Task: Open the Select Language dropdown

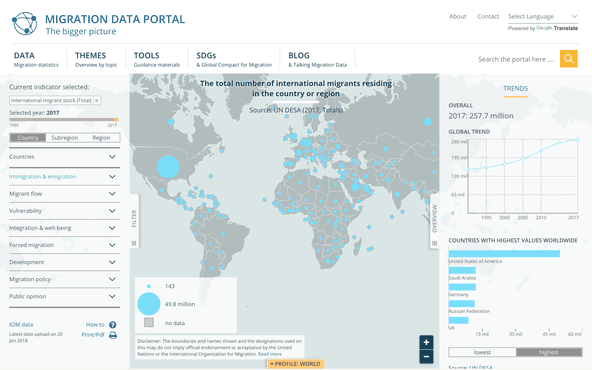Action: (x=543, y=17)
